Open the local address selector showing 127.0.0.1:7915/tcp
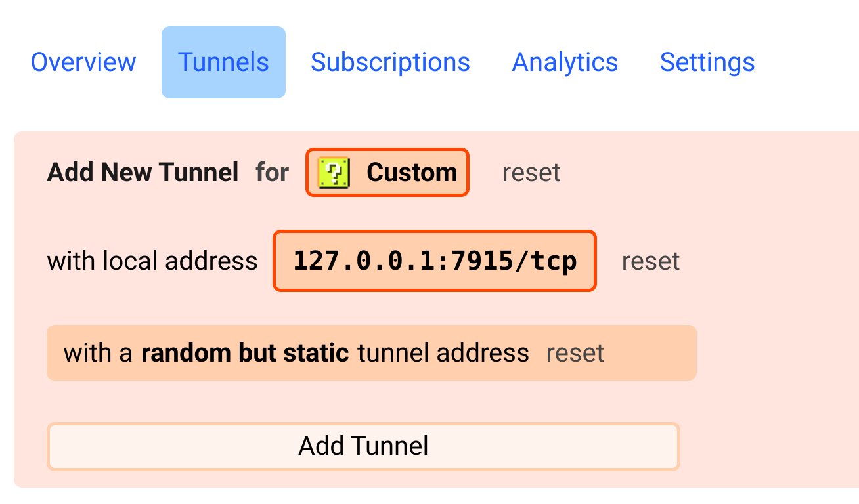 pos(435,261)
